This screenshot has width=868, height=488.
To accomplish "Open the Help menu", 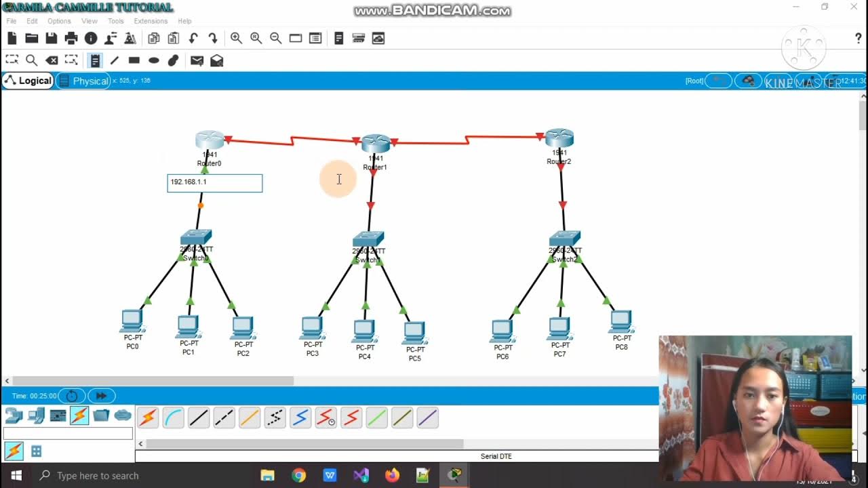I will pos(184,21).
